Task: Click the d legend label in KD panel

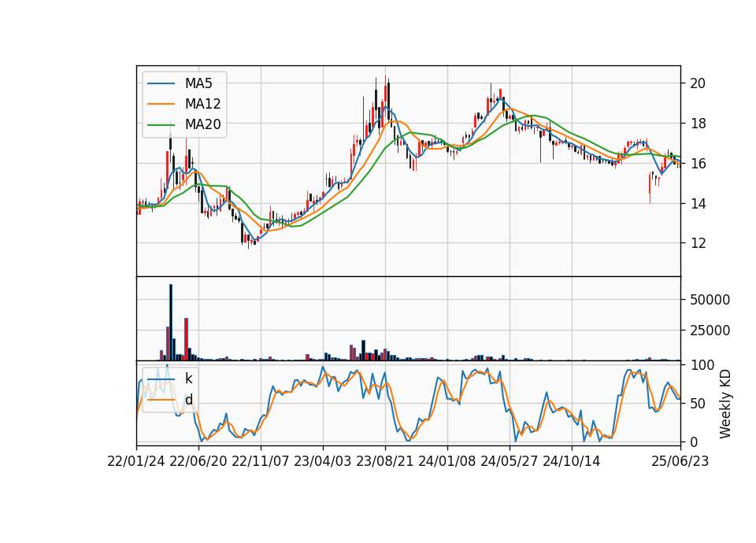Action: pyautogui.click(x=188, y=400)
